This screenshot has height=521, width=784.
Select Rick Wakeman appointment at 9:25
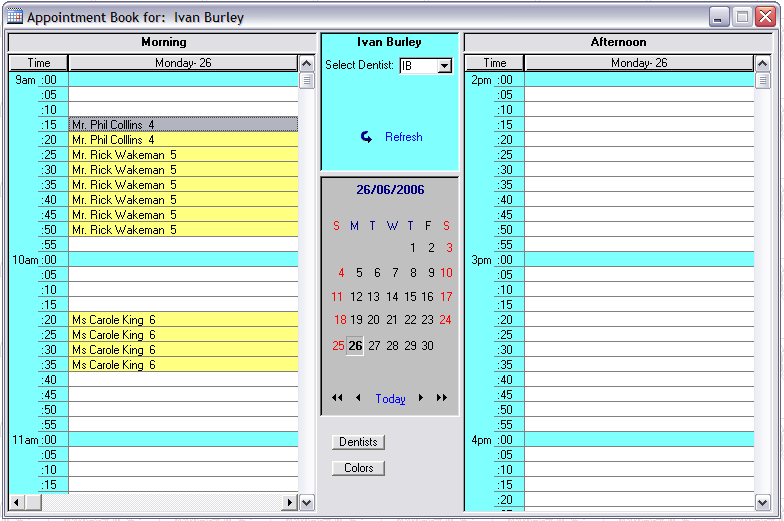(x=184, y=154)
